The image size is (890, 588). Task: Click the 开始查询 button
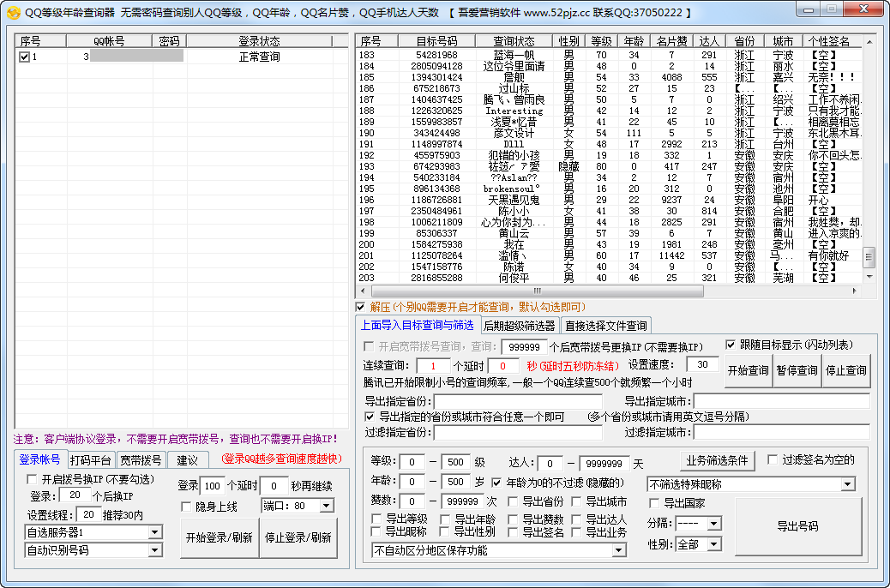point(748,370)
